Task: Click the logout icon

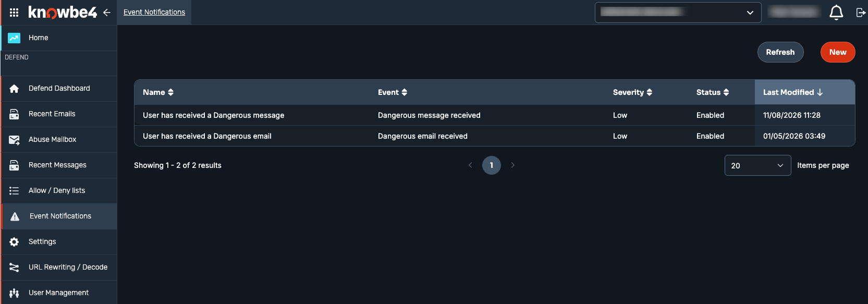Action: click(861, 13)
